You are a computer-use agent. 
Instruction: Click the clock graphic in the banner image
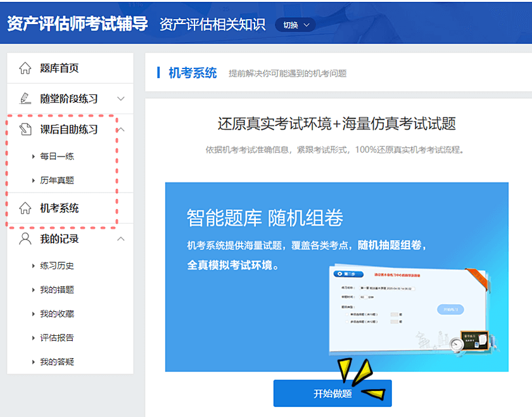458,343
